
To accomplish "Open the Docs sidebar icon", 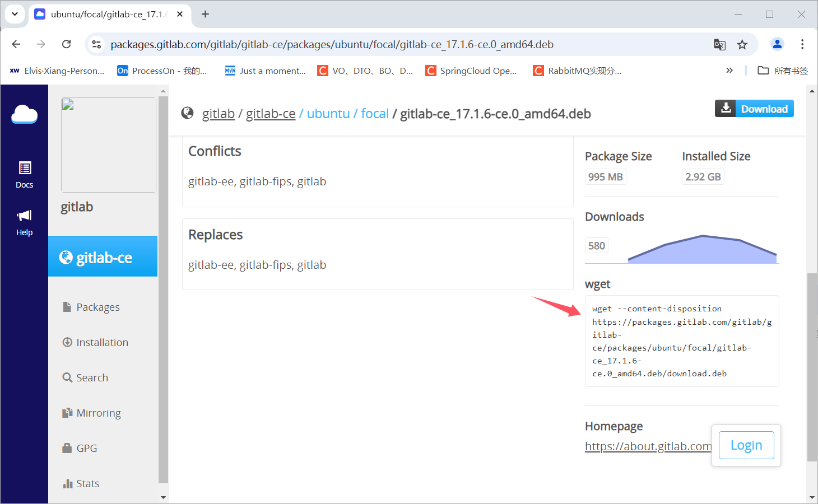I will [x=25, y=175].
